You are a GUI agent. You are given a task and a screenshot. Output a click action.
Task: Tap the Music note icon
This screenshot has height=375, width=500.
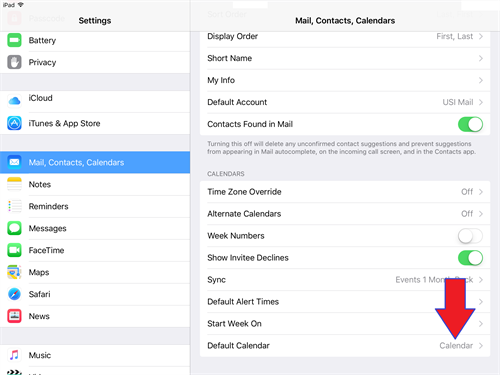pyautogui.click(x=14, y=355)
